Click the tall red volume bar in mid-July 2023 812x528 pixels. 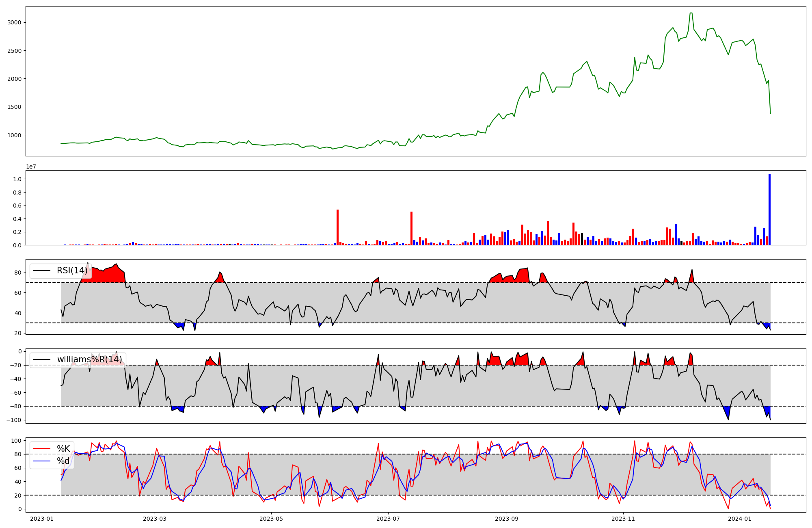tap(411, 228)
